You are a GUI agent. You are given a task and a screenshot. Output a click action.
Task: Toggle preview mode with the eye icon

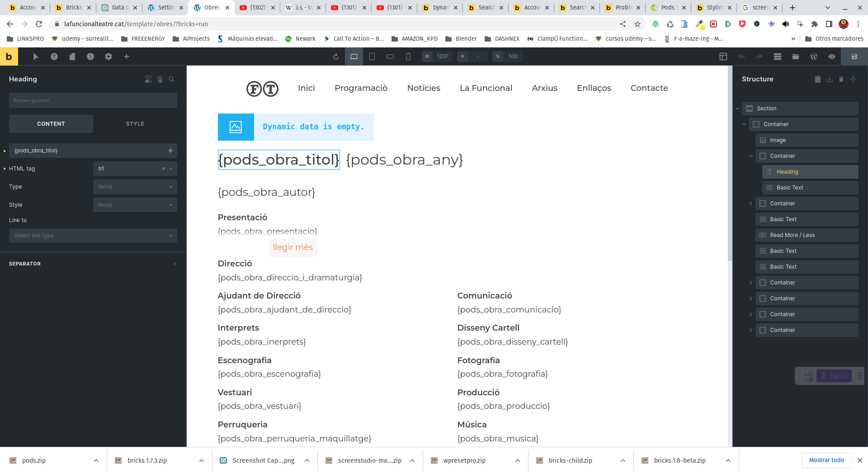coord(832,57)
